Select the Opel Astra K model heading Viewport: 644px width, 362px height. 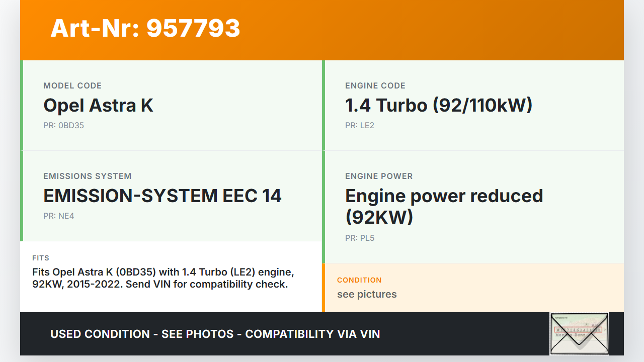pyautogui.click(x=98, y=106)
